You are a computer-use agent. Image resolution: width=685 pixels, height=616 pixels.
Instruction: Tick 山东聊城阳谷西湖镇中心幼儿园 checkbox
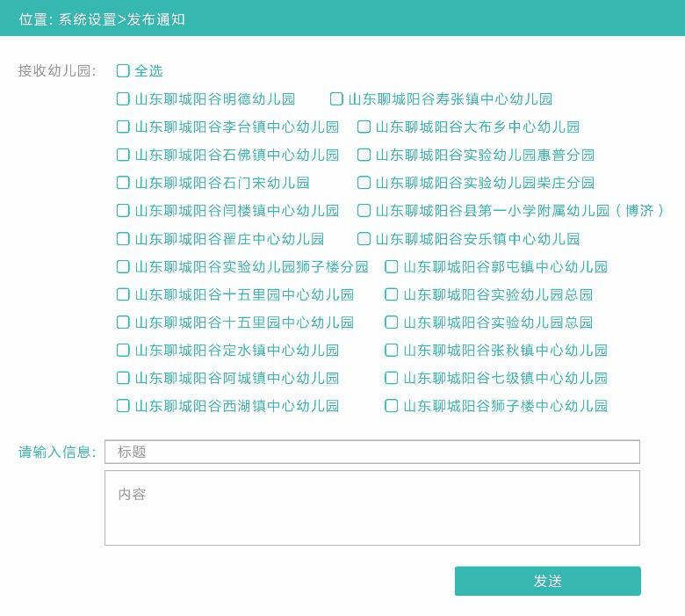tap(123, 406)
